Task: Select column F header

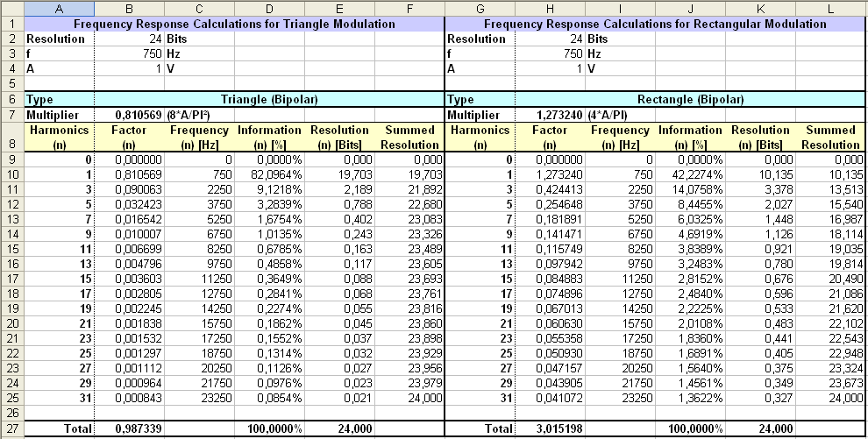Action: pyautogui.click(x=409, y=8)
